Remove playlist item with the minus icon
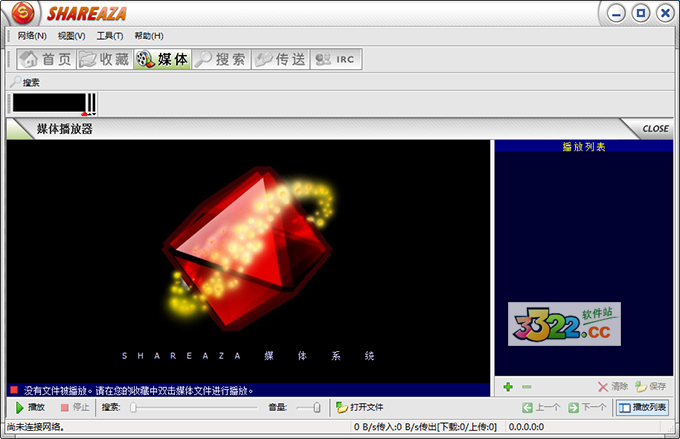Screen dimensions: 680x439 pos(526,386)
